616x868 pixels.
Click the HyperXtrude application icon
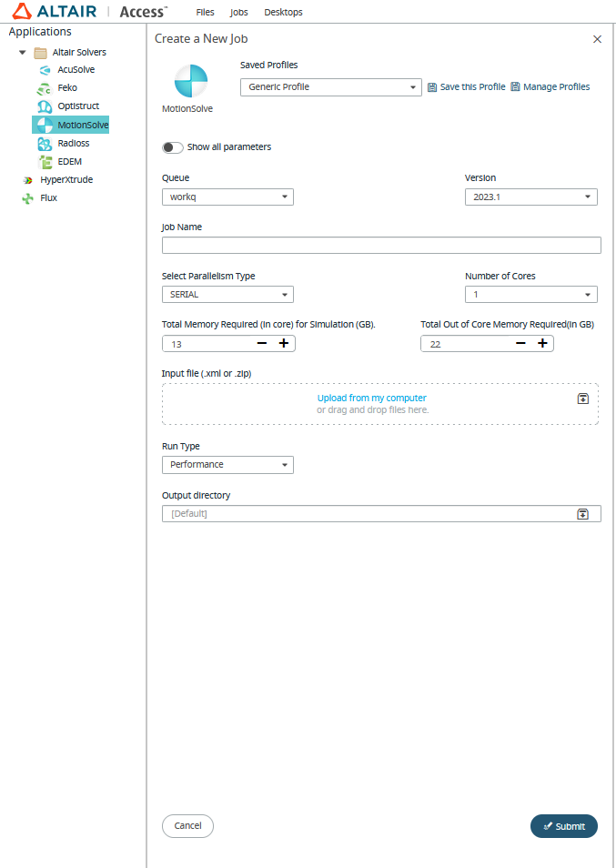[27, 180]
